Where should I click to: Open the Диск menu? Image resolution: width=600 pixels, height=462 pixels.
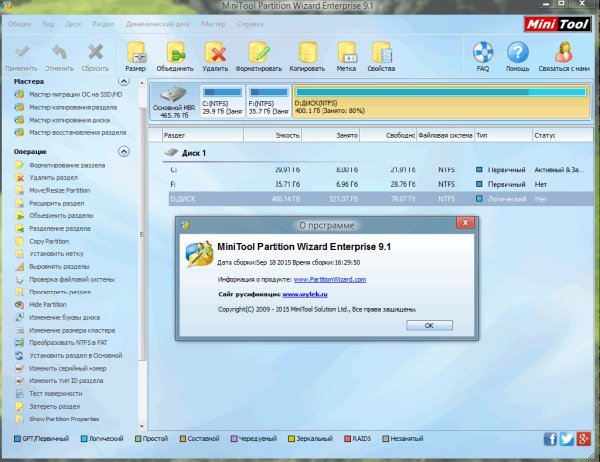[x=73, y=24]
